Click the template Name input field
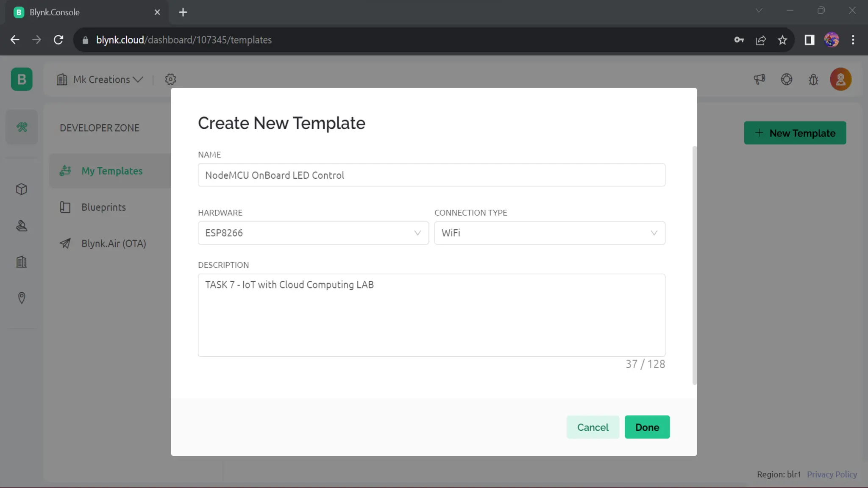The image size is (868, 488). tap(431, 175)
